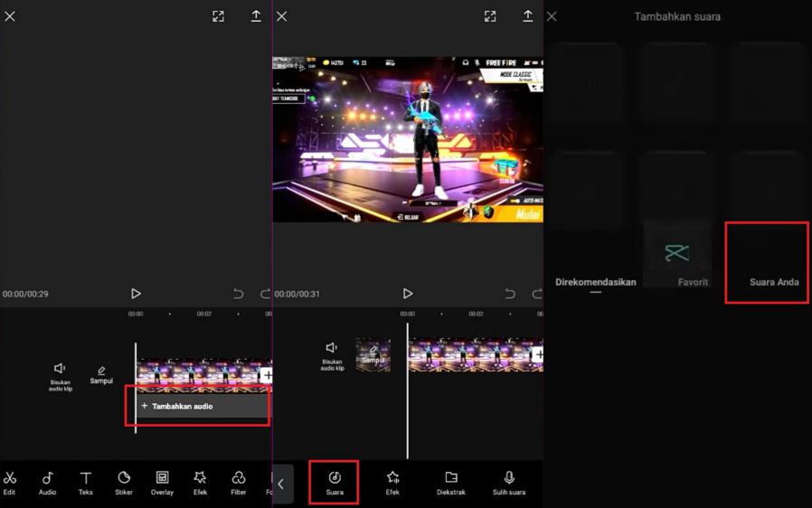Click Tambahkan audio track button

(x=203, y=406)
